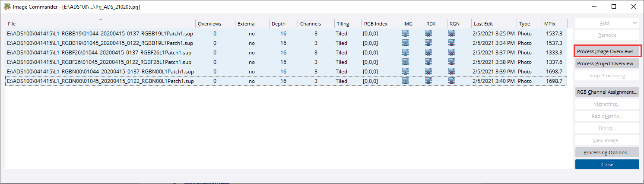This screenshot has height=184, width=644.
Task: Click the Image Commander app icon in title bar
Action: 7,7
